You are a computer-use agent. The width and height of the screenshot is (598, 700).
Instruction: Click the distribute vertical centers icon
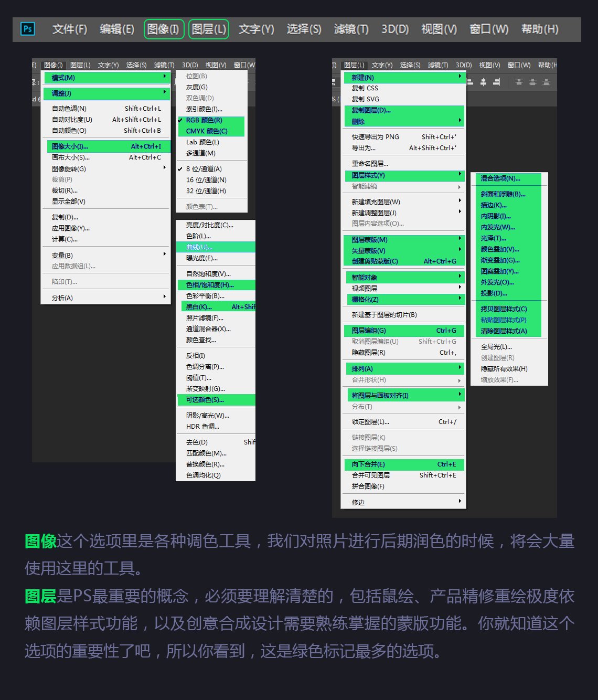(x=532, y=82)
